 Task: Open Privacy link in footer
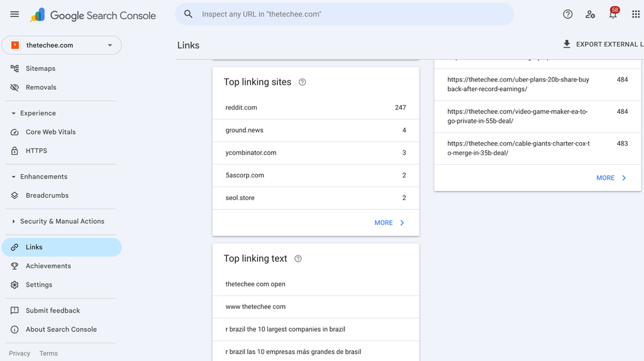(x=19, y=353)
